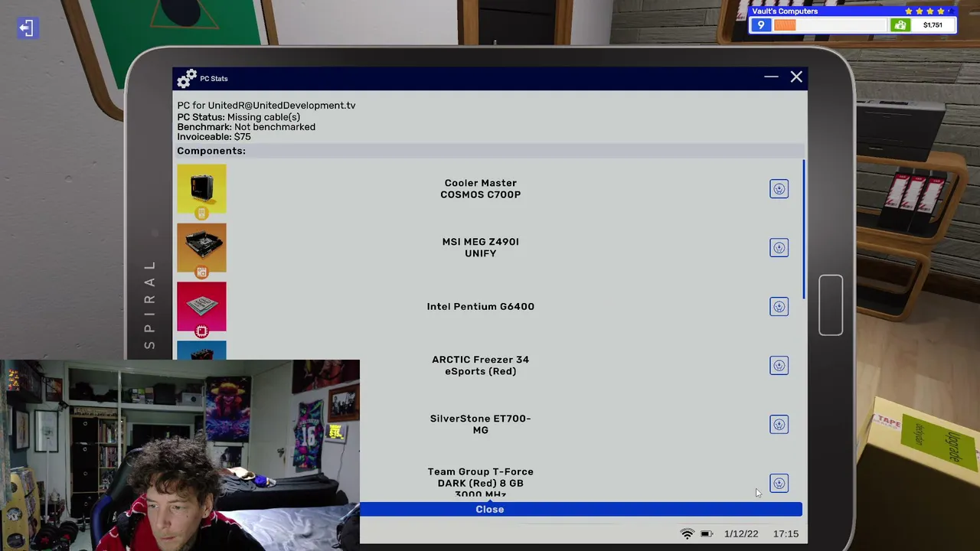The width and height of the screenshot is (980, 551).
Task: Click the 'Components:' heading
Action: tap(211, 151)
